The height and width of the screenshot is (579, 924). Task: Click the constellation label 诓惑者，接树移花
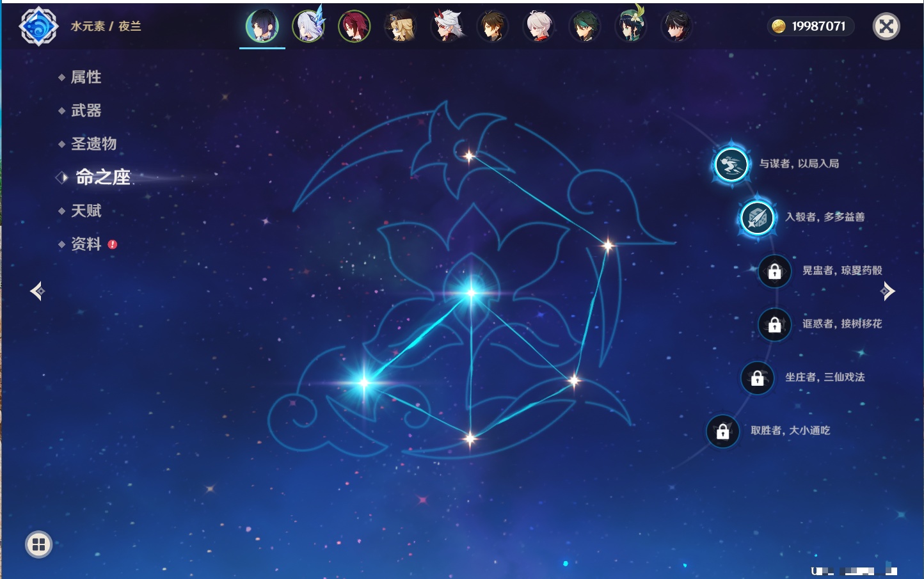(x=842, y=324)
